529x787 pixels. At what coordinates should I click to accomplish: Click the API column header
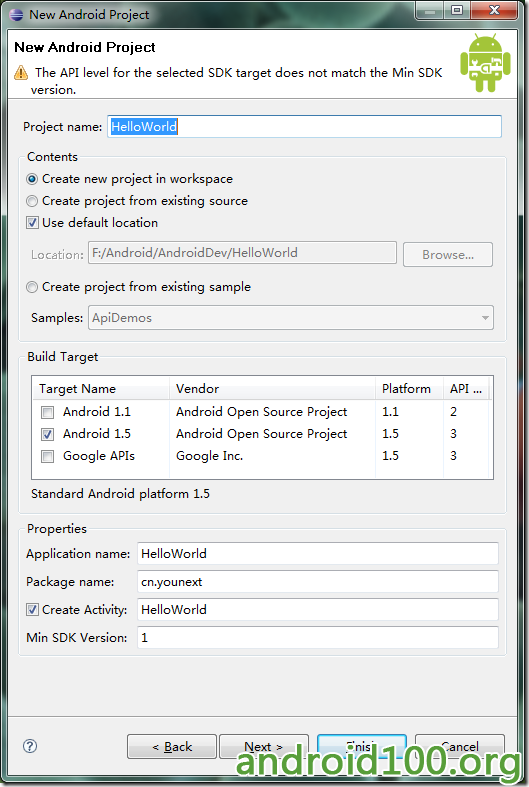pyautogui.click(x=466, y=388)
